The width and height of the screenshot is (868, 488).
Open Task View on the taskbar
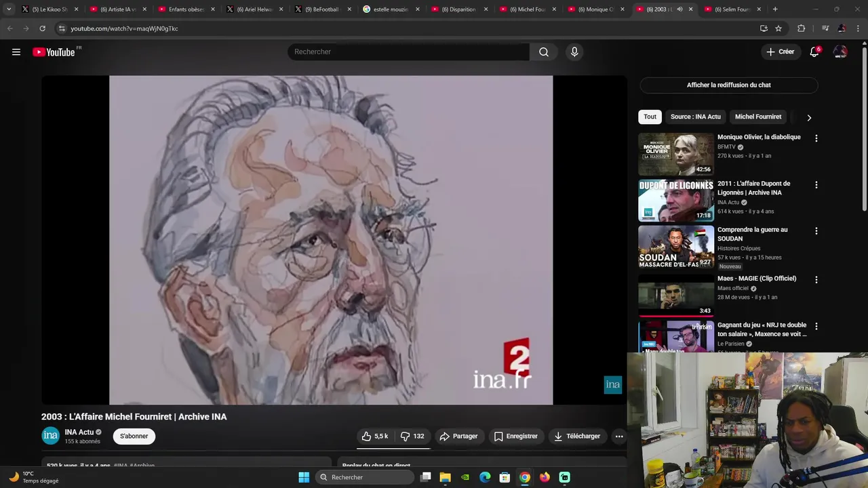(426, 477)
